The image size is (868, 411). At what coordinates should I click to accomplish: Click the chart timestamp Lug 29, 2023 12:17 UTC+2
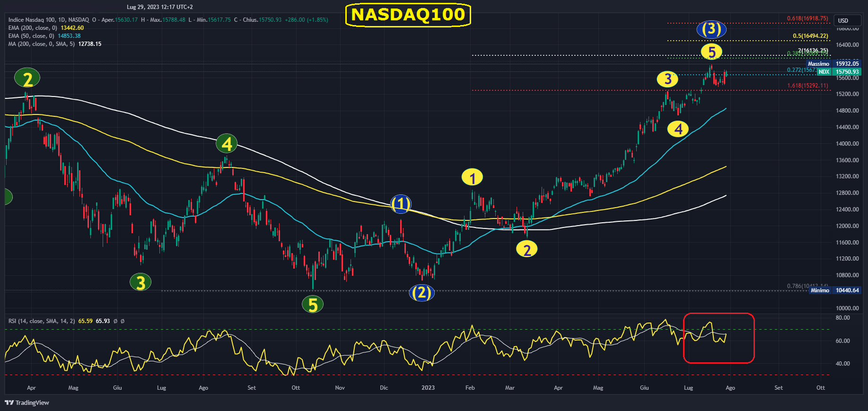[x=160, y=7]
